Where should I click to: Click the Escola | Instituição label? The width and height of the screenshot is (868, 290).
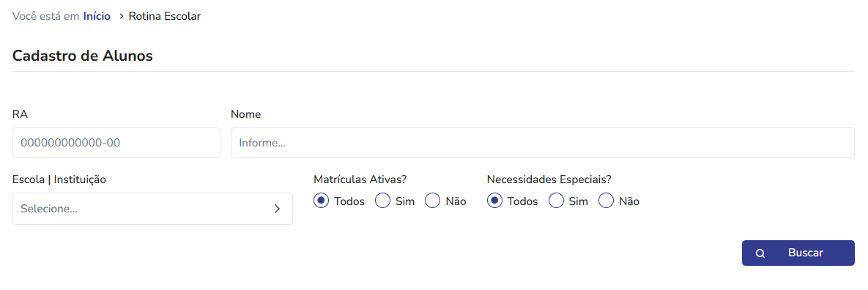pos(59,179)
